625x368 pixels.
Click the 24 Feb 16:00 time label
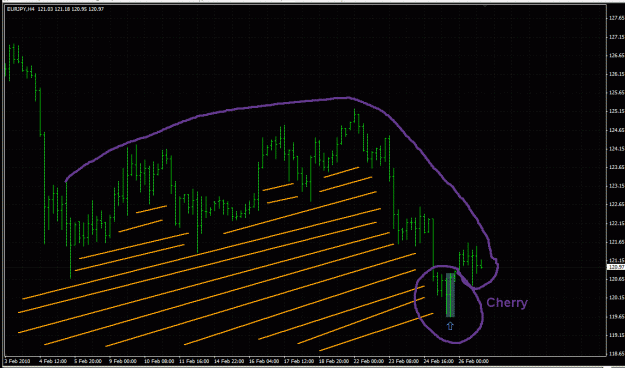(x=439, y=361)
